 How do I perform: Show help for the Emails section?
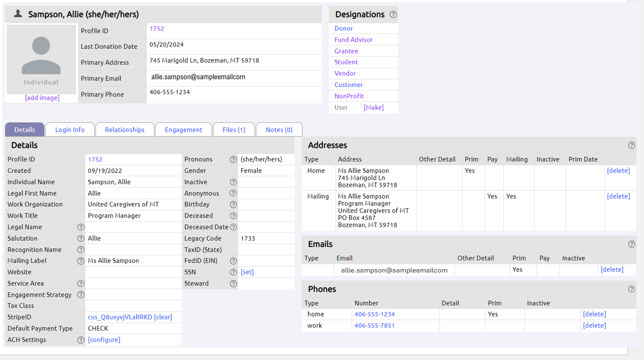tap(631, 244)
